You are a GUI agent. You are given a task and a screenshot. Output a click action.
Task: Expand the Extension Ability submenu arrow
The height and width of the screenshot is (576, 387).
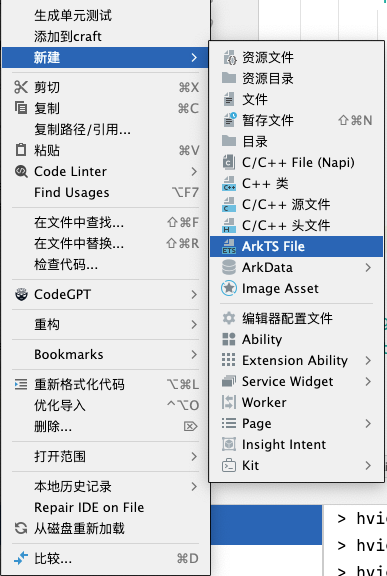pos(368,360)
